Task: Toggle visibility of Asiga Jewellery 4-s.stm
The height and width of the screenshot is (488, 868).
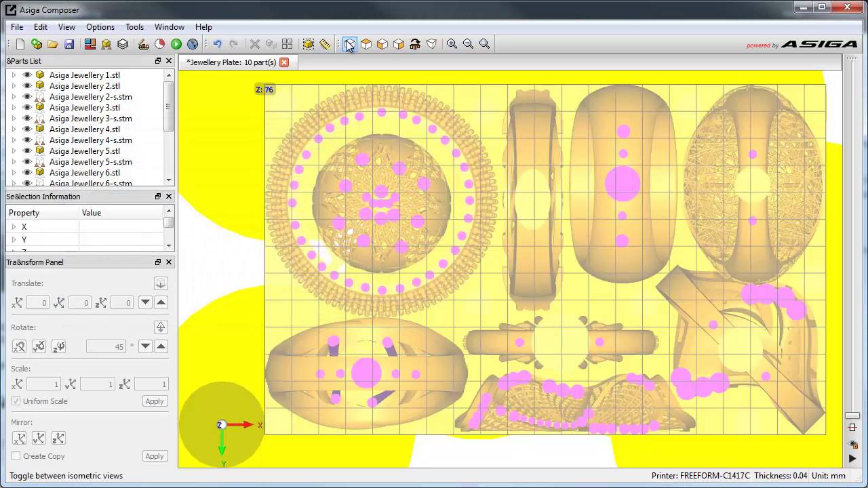Action: tap(27, 140)
